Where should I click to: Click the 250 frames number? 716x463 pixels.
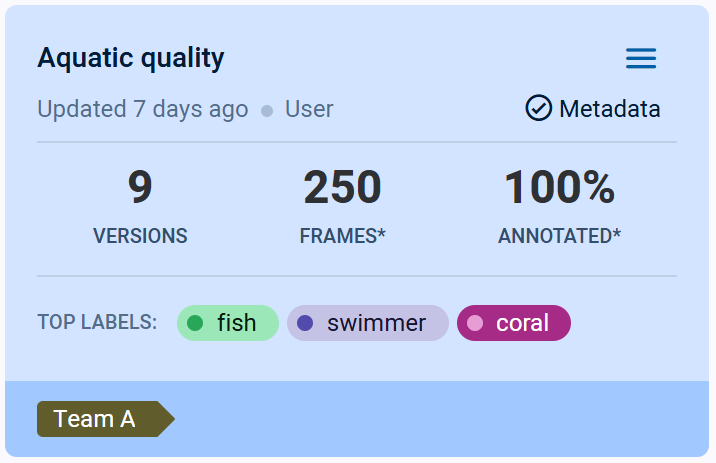[x=342, y=188]
